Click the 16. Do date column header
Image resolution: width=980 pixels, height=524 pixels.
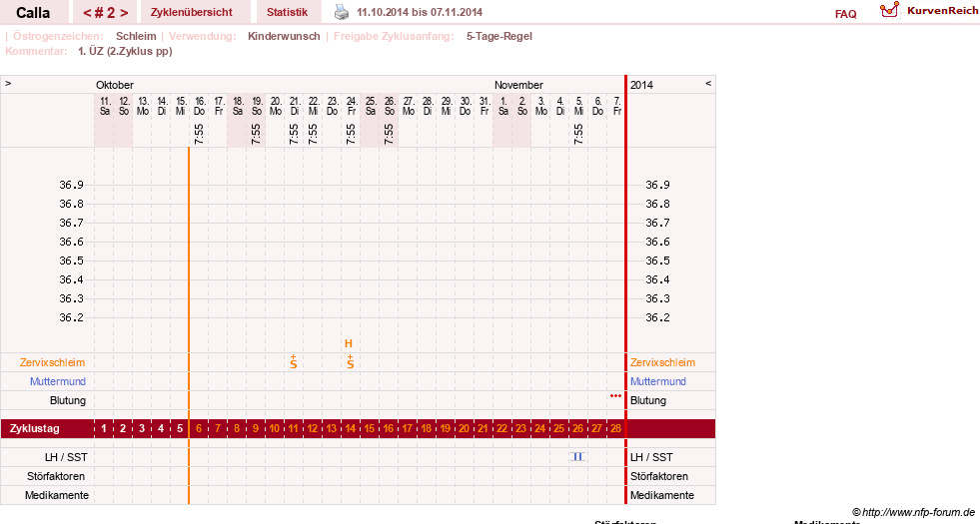tap(200, 106)
